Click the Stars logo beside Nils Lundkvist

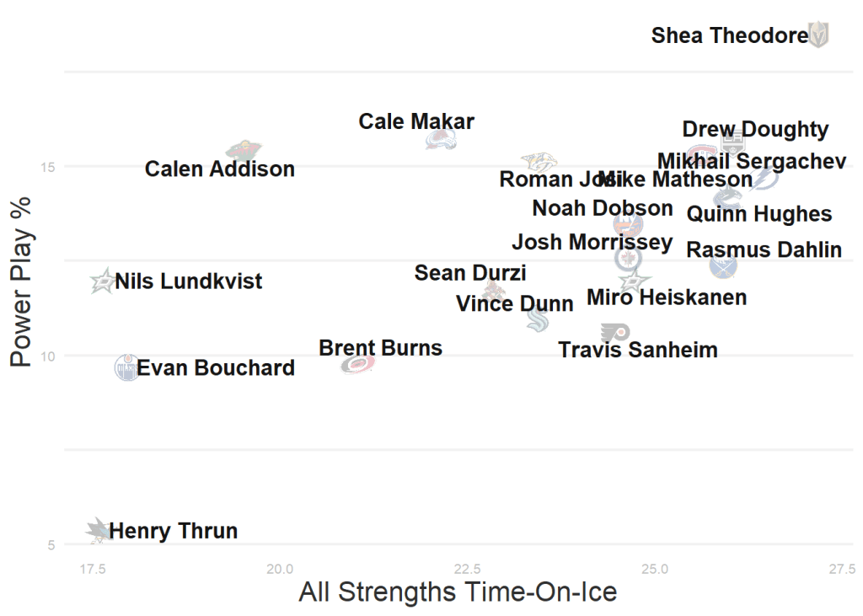click(x=103, y=281)
